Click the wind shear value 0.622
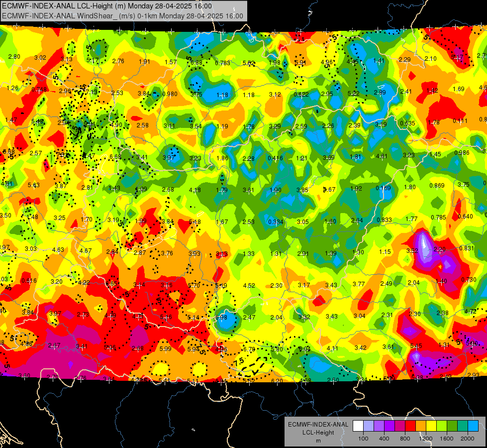Screen dimensions: 487x448 tap(301, 94)
